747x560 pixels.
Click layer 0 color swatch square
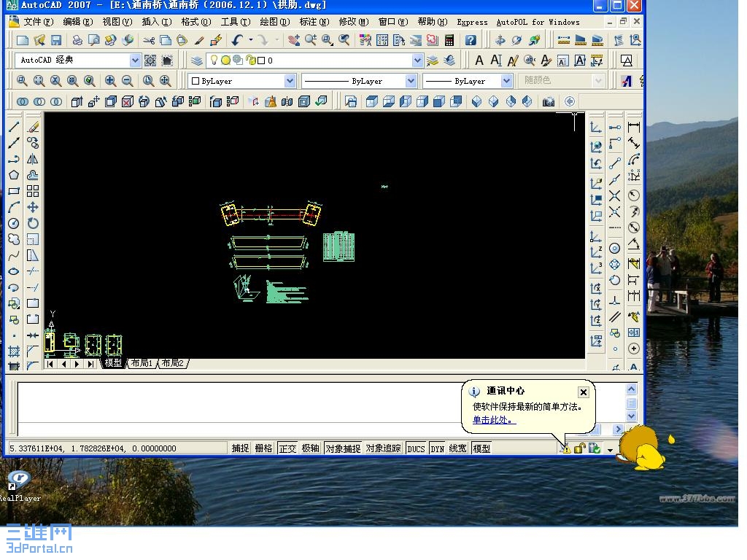(261, 61)
